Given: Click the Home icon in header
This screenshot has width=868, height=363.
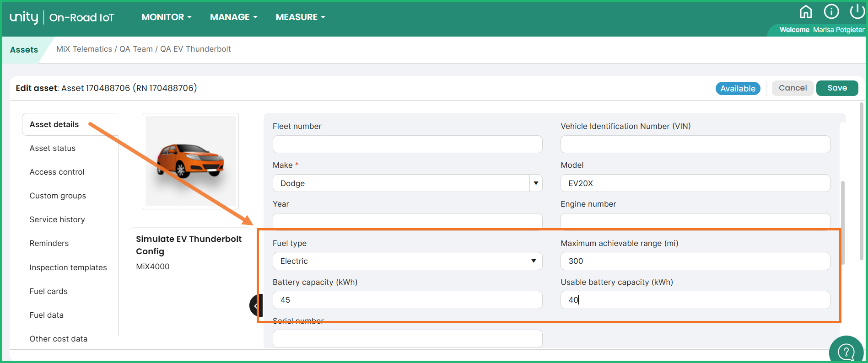Looking at the screenshot, I should [x=806, y=11].
